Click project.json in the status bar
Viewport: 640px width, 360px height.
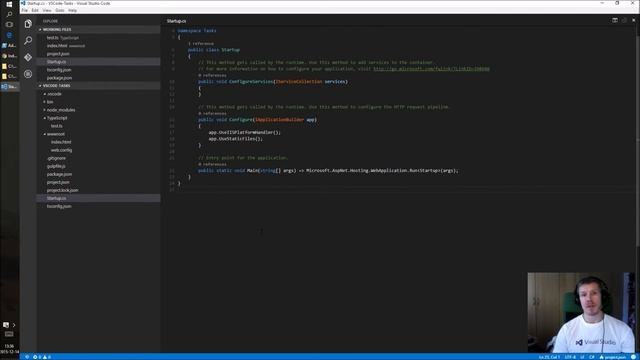612,357
